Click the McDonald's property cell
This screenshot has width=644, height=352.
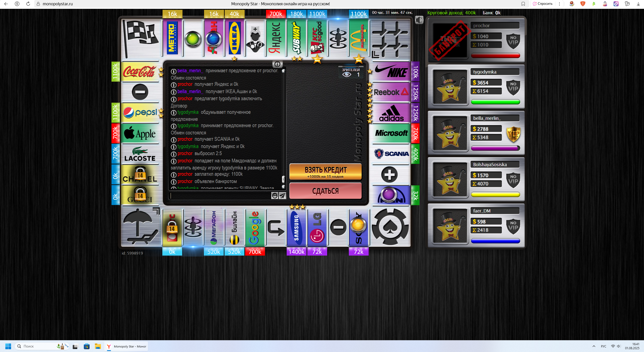pos(359,38)
